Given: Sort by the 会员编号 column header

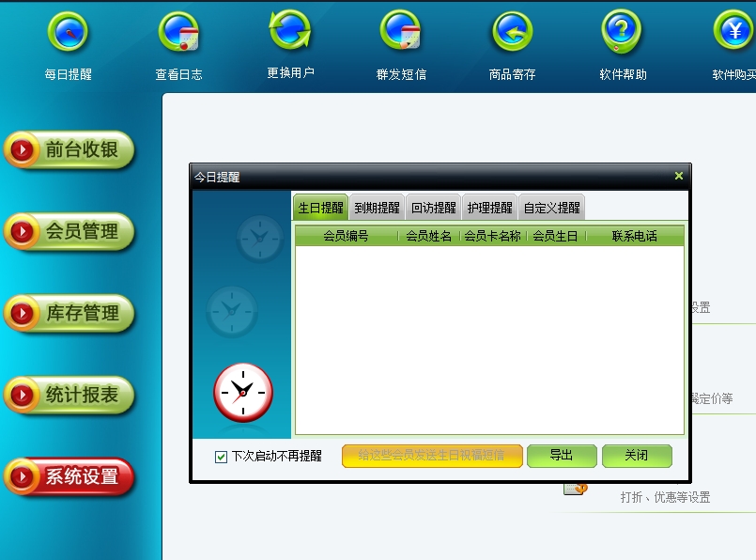Looking at the screenshot, I should [346, 236].
